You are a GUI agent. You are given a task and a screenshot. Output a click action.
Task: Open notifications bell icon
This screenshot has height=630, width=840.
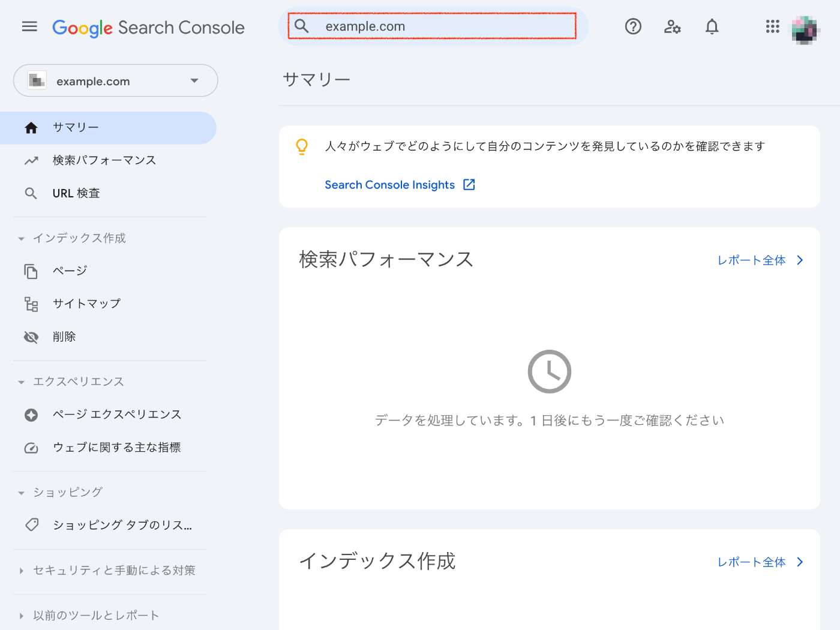[x=712, y=26]
